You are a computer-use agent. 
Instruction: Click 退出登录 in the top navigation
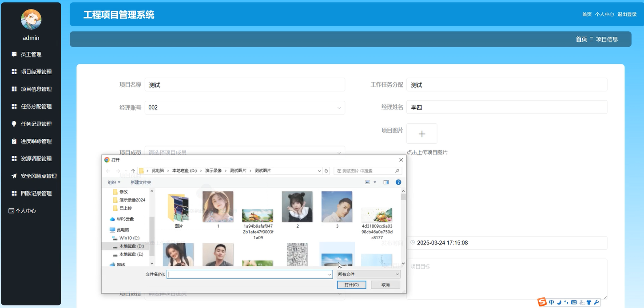pyautogui.click(x=627, y=14)
